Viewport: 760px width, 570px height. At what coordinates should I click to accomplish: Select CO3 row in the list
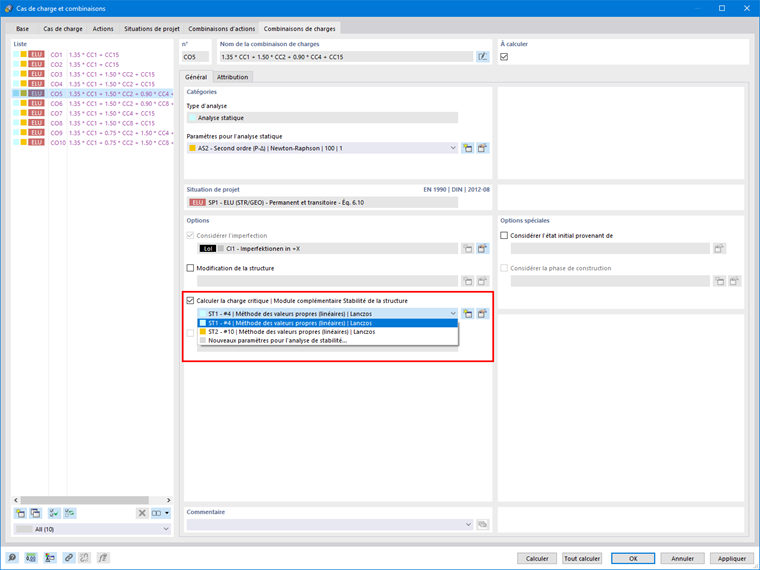click(x=92, y=74)
